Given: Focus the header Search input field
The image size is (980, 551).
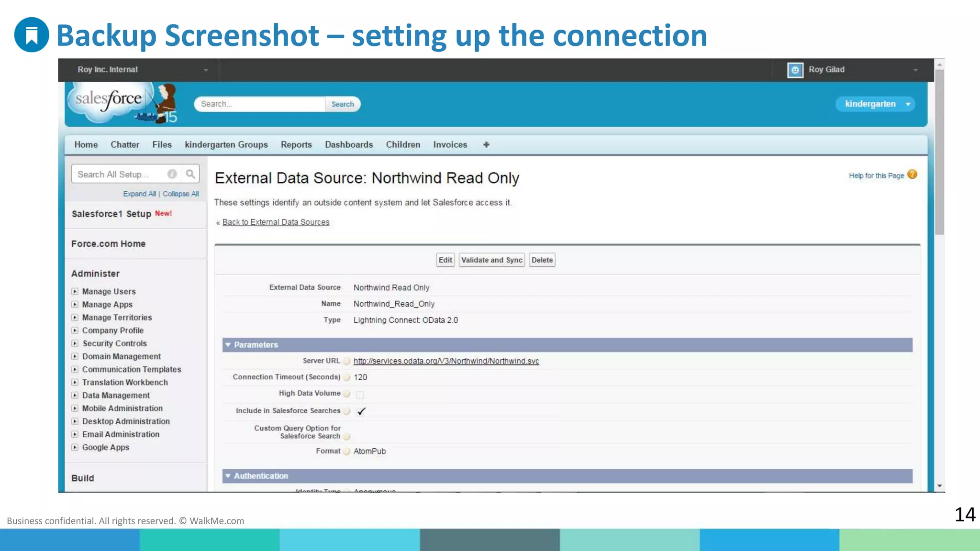Looking at the screenshot, I should (x=260, y=104).
